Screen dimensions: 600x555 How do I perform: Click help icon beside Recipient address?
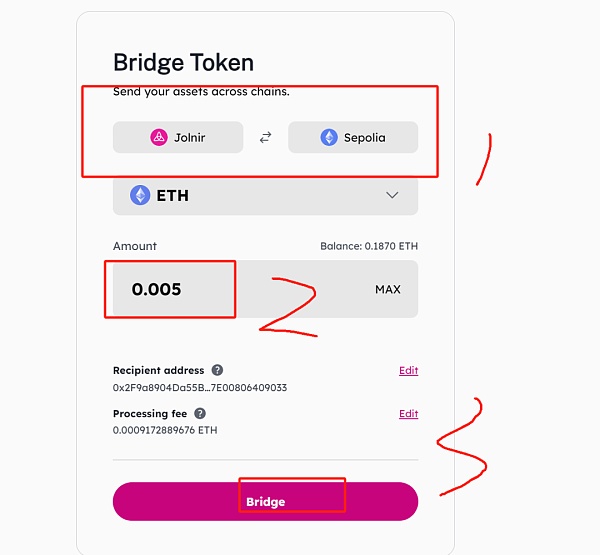point(217,370)
